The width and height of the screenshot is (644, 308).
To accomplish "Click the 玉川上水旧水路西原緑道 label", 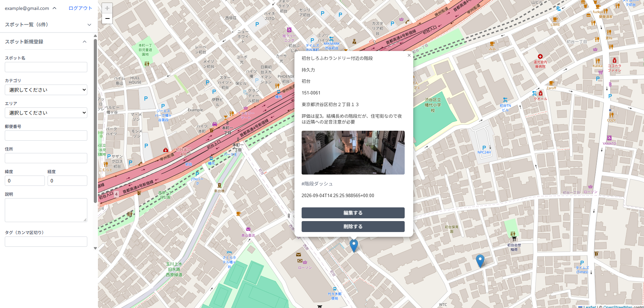I will click(174, 269).
